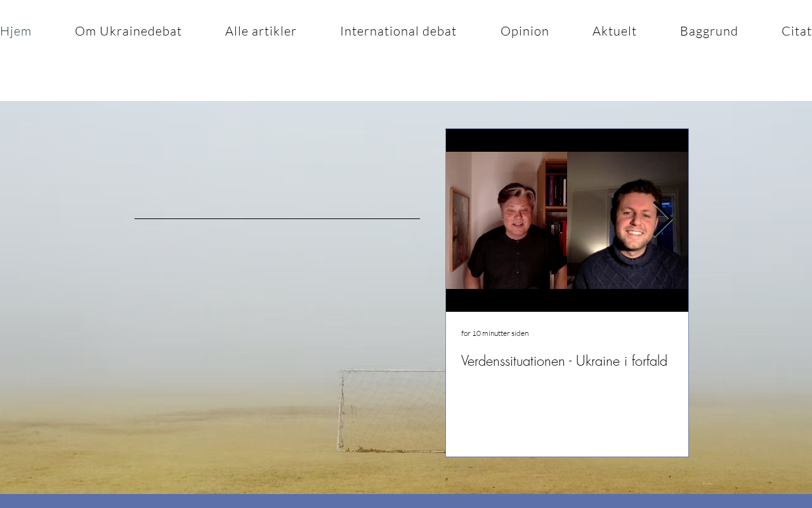Open the Opinion section
The image size is (812, 508).
(x=525, y=31)
